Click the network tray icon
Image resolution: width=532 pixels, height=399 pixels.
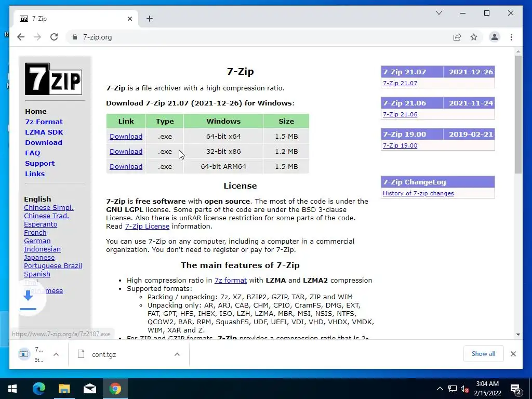click(453, 389)
